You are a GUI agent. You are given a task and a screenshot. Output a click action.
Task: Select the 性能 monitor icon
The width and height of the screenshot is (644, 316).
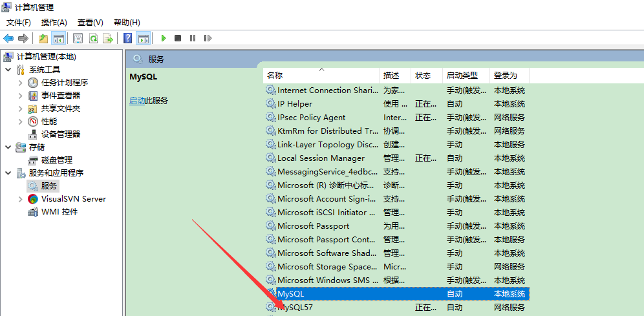tap(33, 121)
